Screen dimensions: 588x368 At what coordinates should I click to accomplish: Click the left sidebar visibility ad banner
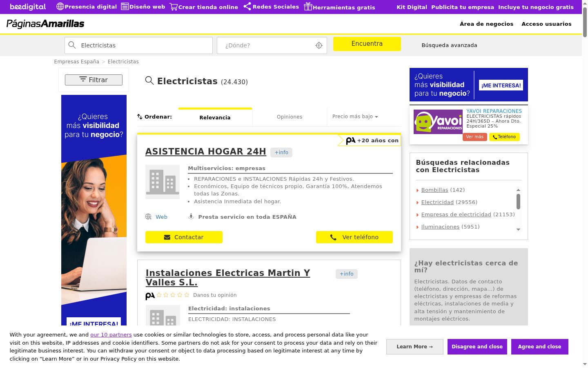[94, 210]
